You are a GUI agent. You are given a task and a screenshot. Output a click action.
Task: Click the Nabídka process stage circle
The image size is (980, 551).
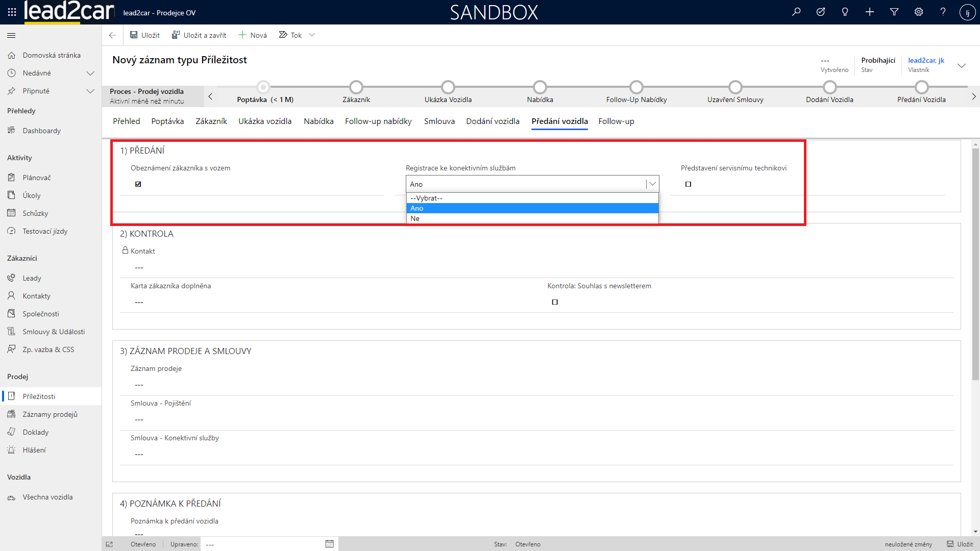tap(540, 87)
